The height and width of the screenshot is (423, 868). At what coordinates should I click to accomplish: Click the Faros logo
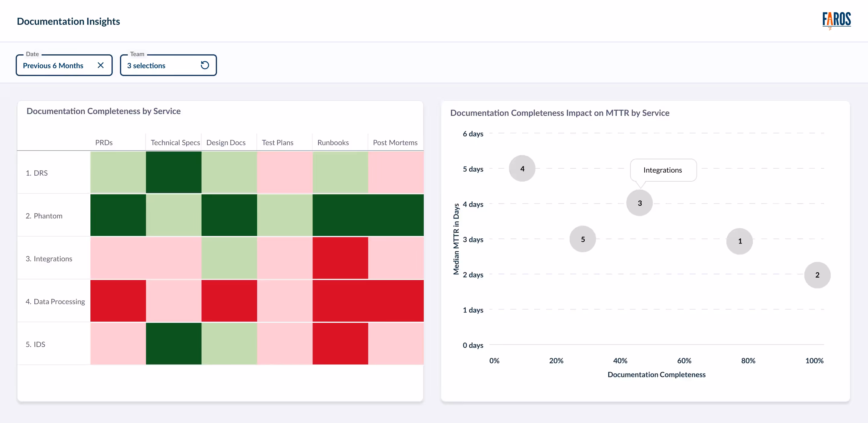(836, 20)
